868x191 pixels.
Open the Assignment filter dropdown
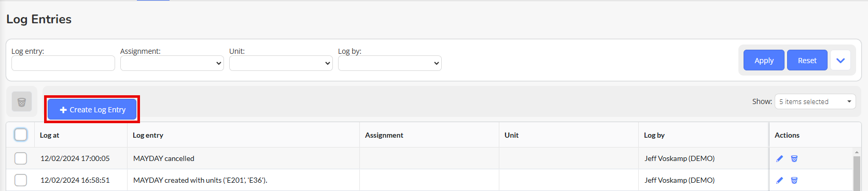172,63
